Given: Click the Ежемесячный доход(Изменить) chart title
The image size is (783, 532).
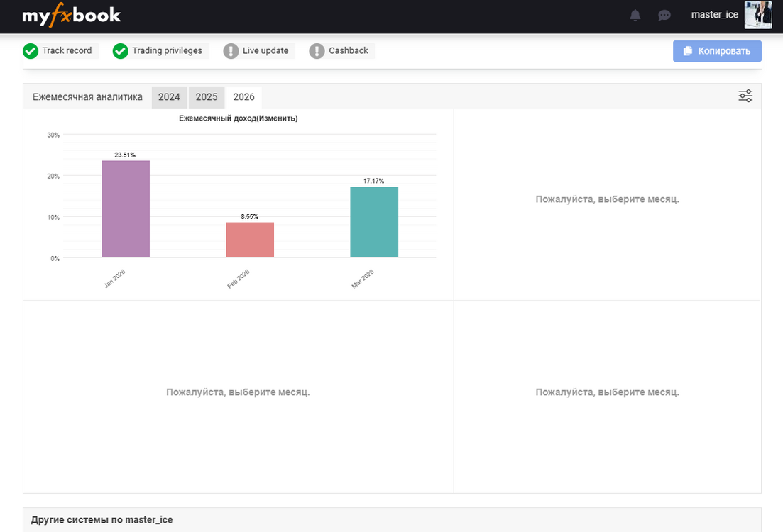Looking at the screenshot, I should click(x=239, y=118).
